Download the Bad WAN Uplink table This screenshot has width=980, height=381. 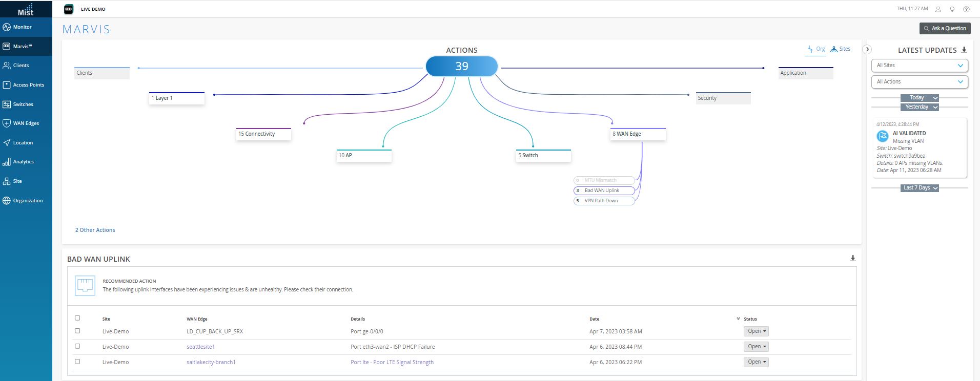tap(852, 258)
